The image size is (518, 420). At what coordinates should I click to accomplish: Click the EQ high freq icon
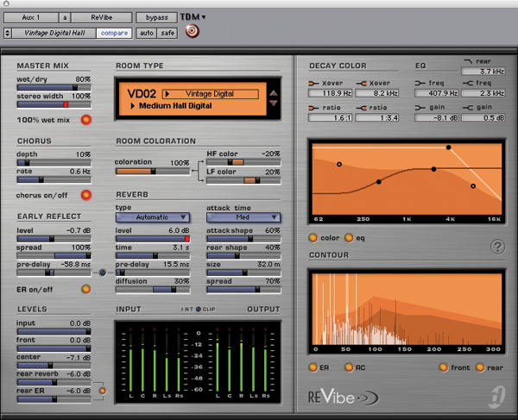click(468, 83)
